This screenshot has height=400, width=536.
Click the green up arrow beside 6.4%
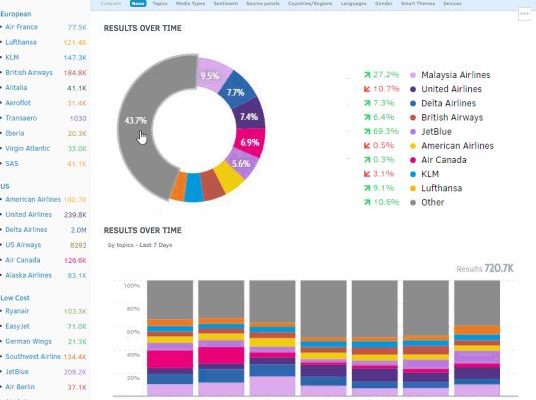(x=367, y=117)
